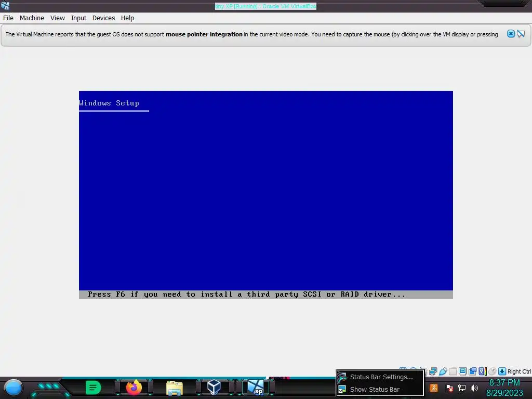Click the network adapters status icon

433,371
